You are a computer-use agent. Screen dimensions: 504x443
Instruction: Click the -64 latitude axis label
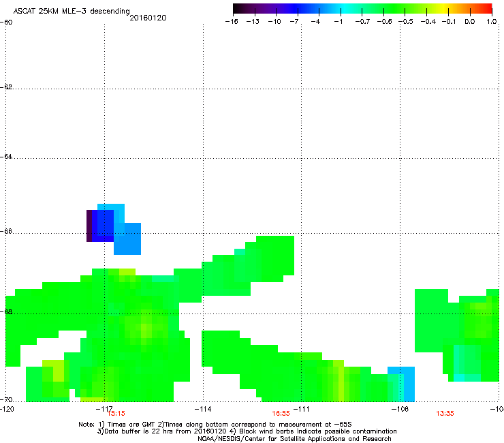pyautogui.click(x=6, y=157)
